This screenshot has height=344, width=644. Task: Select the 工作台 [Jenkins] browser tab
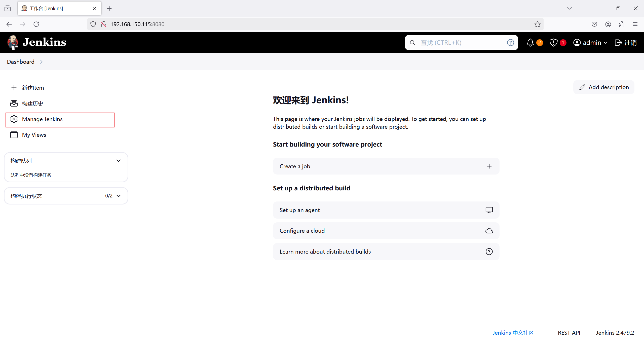59,8
